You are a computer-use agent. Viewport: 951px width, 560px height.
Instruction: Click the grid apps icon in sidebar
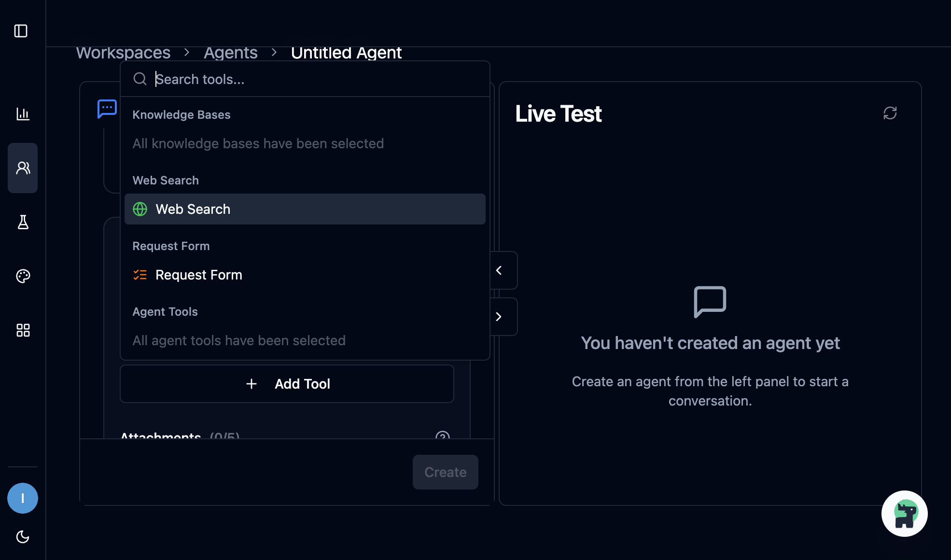point(22,330)
